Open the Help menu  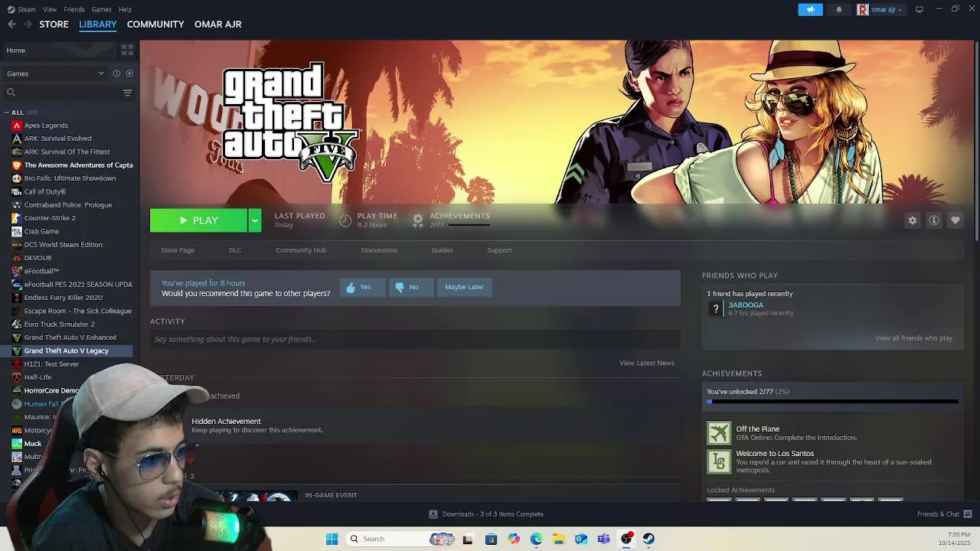point(125,9)
